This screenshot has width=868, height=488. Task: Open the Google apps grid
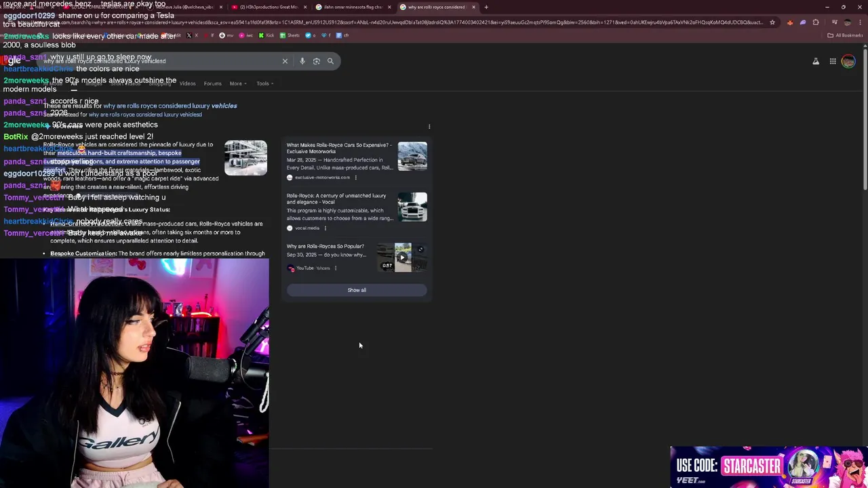coord(833,61)
